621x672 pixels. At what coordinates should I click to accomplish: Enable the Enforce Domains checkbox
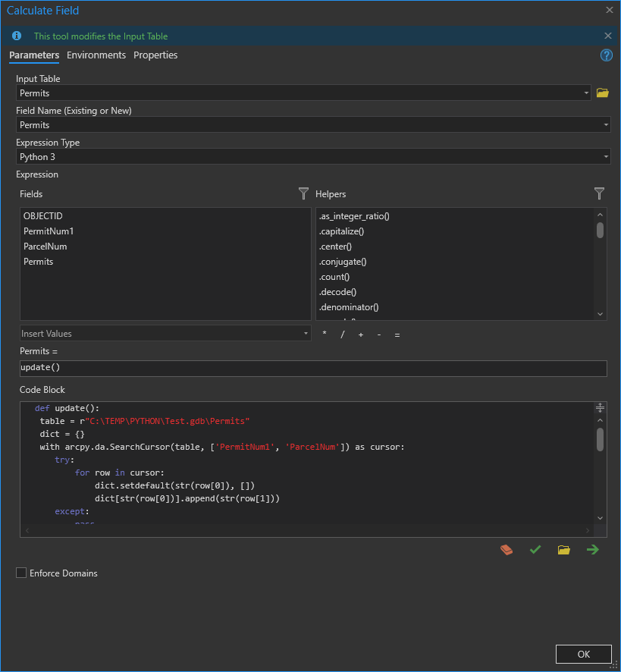pyautogui.click(x=20, y=573)
